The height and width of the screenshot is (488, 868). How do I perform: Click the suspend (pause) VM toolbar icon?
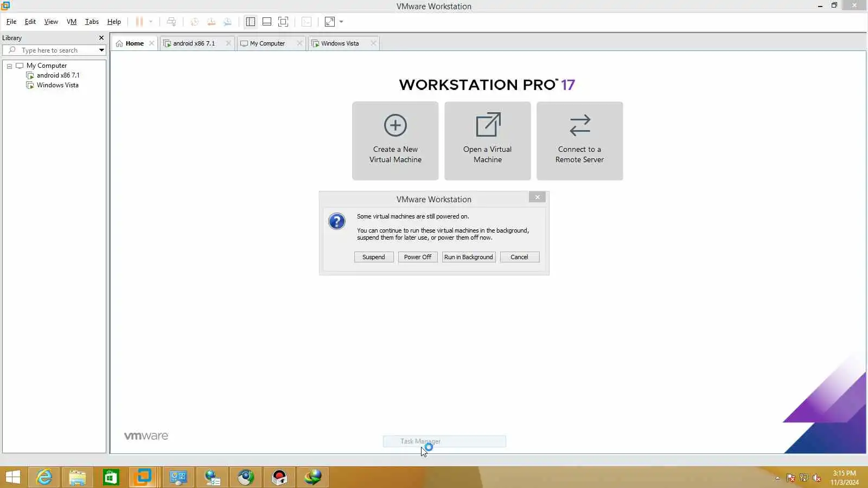point(139,22)
